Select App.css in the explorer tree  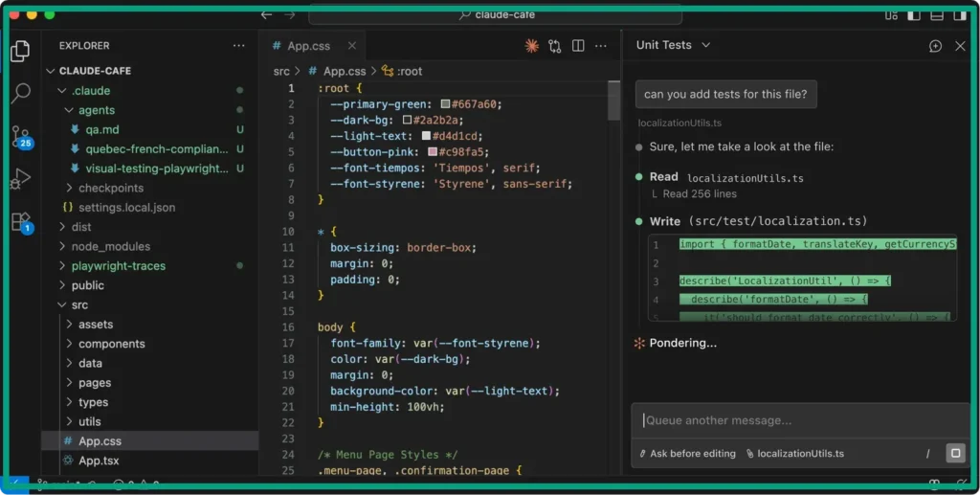150,440
